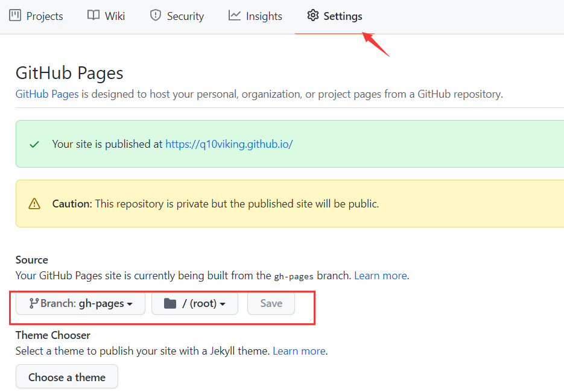Click the git branch icon in Source selector
This screenshot has height=392, width=564.
tap(34, 303)
